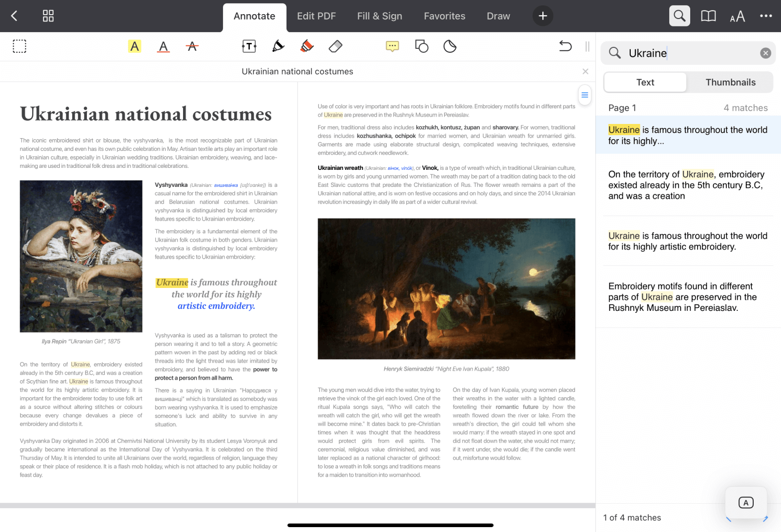
Task: Click the blue 'вінок, vinók' link
Action: pos(400,168)
